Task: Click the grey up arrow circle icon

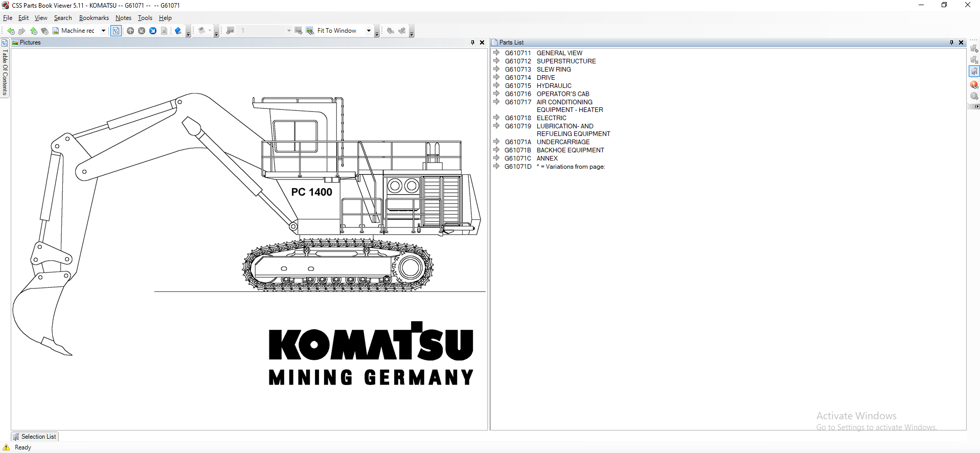Action: pyautogui.click(x=130, y=31)
